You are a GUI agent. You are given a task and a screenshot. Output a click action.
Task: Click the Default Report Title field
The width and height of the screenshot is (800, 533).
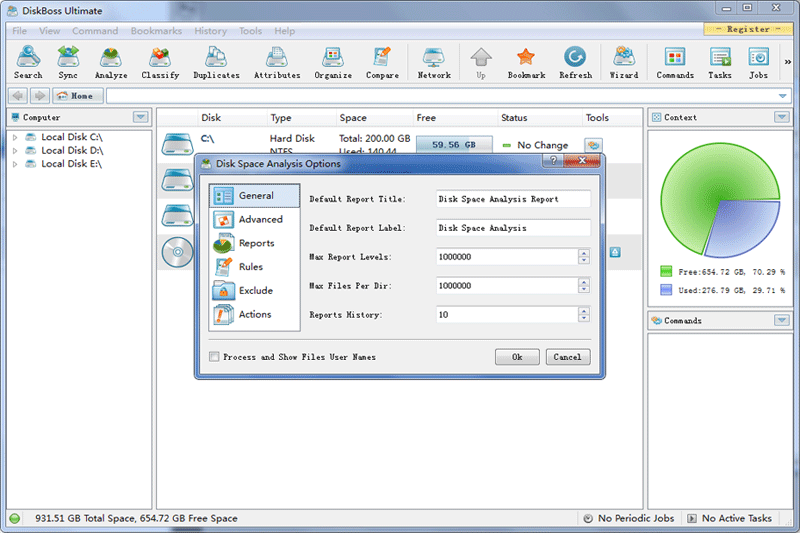pyautogui.click(x=513, y=199)
